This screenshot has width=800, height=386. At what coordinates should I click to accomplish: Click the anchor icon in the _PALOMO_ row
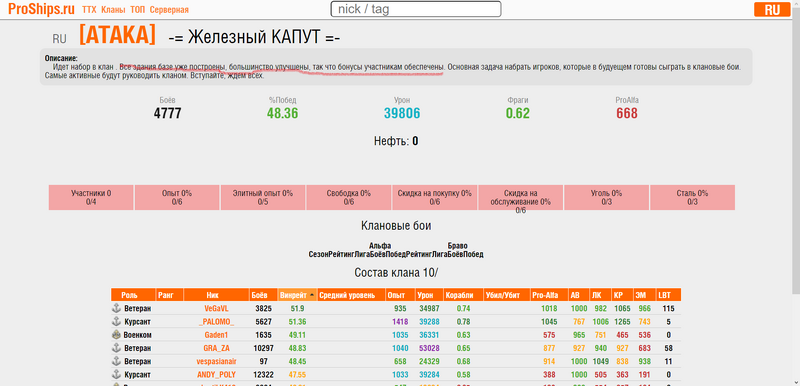[116, 322]
